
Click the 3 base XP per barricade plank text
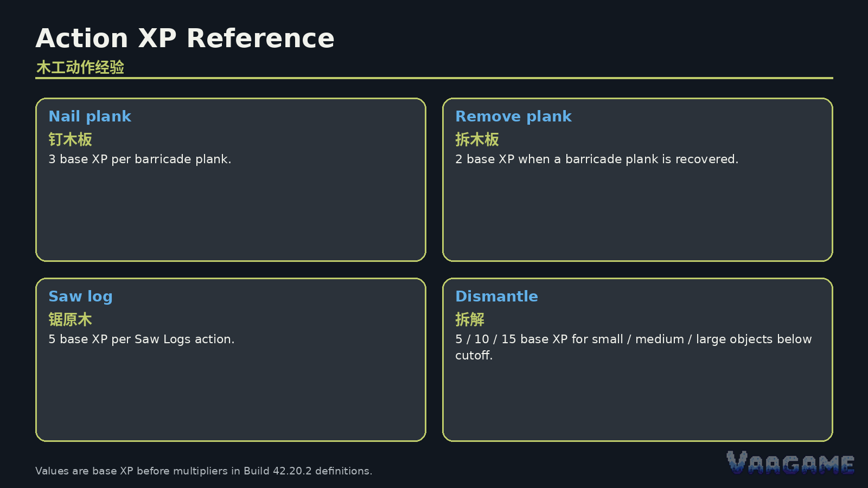140,159
